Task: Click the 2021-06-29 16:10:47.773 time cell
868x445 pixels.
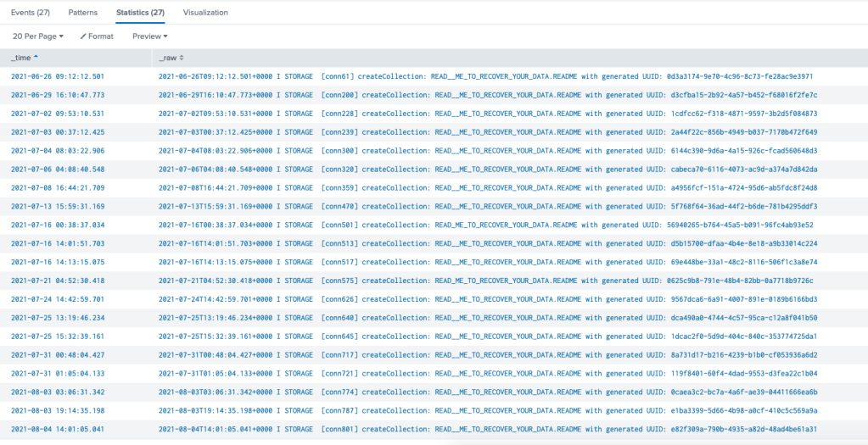Action: (58, 95)
